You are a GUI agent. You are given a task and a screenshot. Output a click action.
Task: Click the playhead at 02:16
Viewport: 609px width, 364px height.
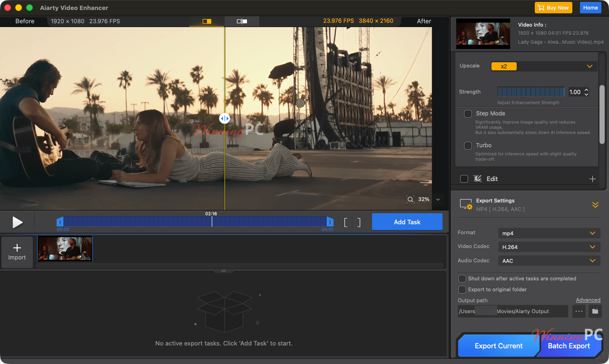212,221
